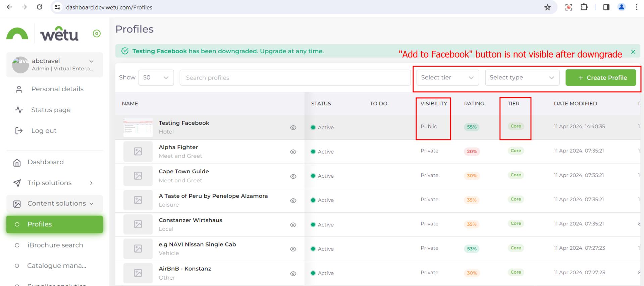Open the Select tier dropdown
The image size is (644, 286).
point(447,78)
